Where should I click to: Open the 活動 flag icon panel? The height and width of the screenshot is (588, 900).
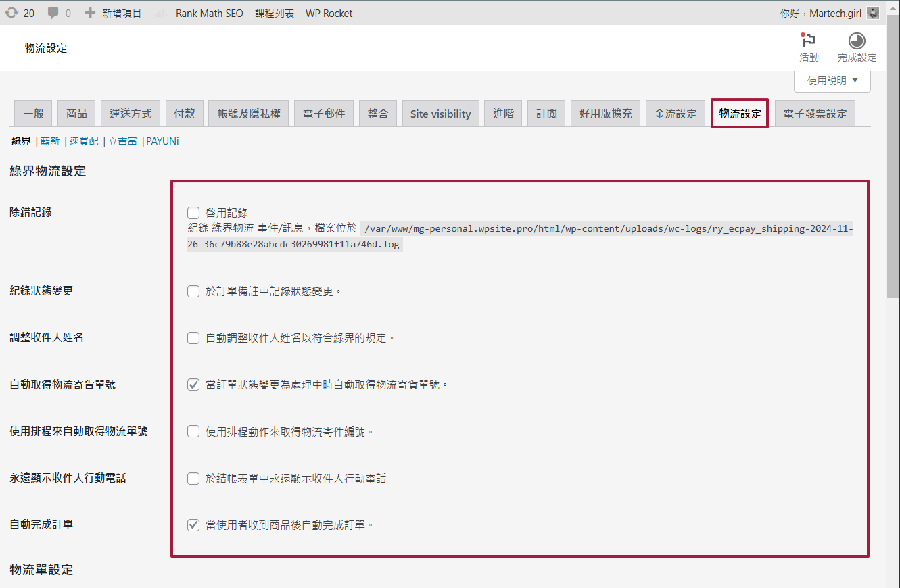(808, 41)
